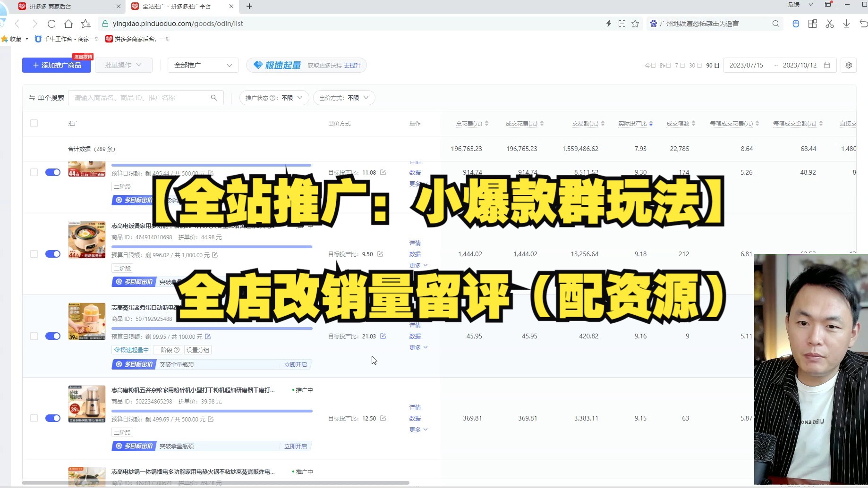
Task: Select 30日 date range
Action: (695, 65)
